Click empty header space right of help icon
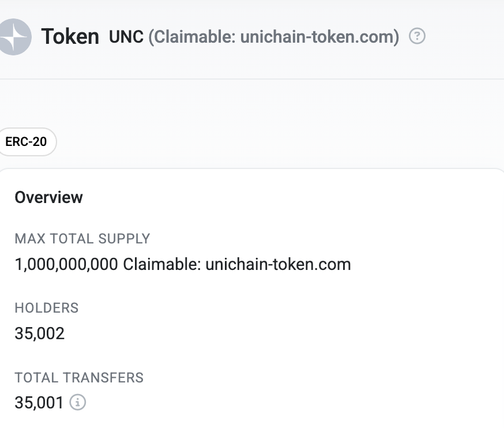The image size is (504, 428). click(464, 37)
